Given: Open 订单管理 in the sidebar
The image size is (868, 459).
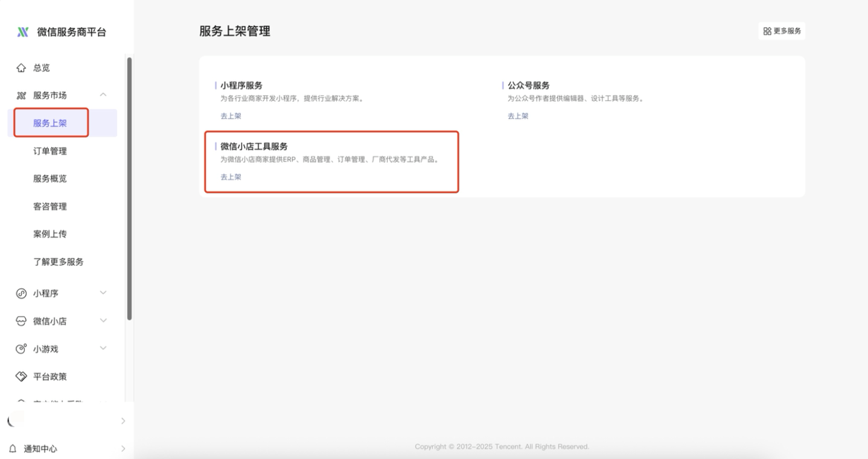Looking at the screenshot, I should click(50, 151).
